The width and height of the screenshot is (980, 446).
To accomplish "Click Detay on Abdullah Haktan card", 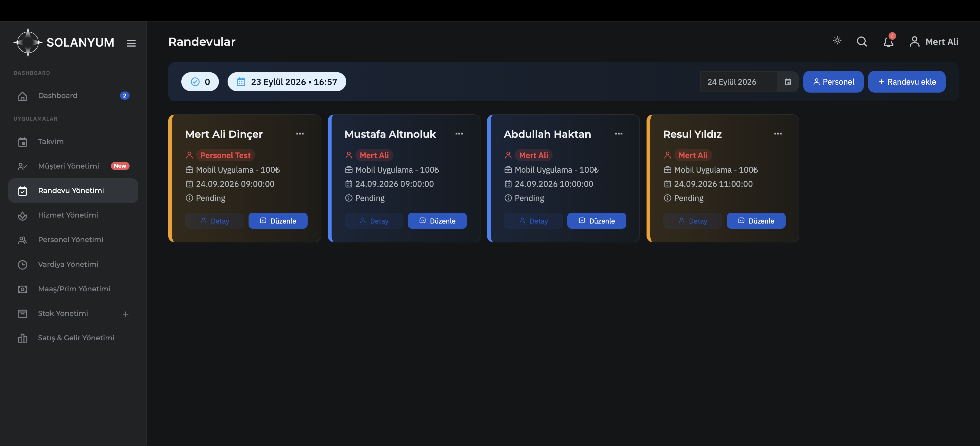I will coord(533,221).
